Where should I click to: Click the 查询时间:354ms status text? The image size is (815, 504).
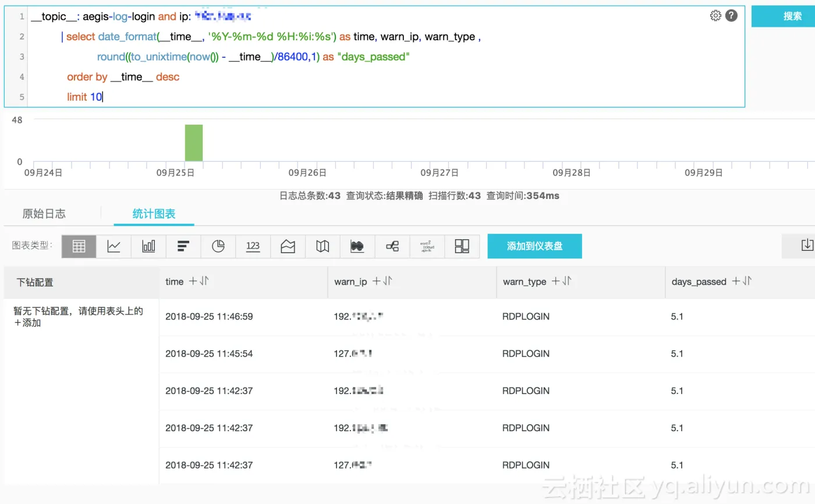pyautogui.click(x=523, y=196)
